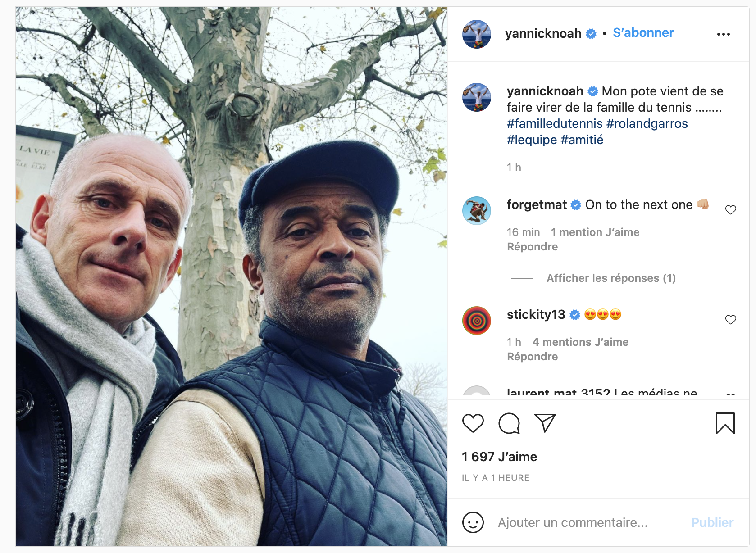
Task: Click the Publier button
Action: click(712, 522)
